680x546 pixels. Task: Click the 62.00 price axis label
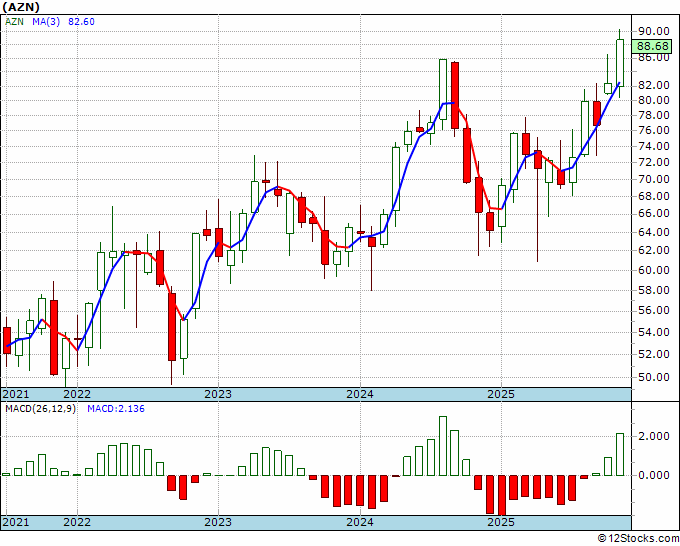[x=653, y=250]
